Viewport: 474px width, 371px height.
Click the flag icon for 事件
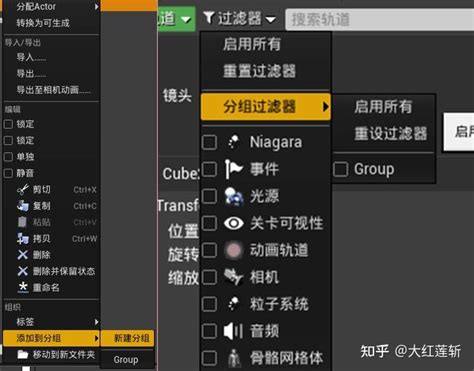coord(233,169)
